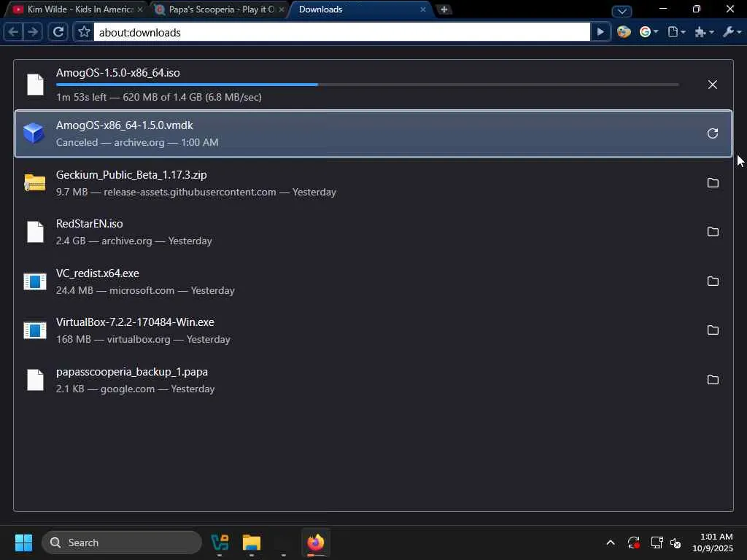
Task: Click the AmogOS iso blank file icon
Action: click(x=35, y=85)
